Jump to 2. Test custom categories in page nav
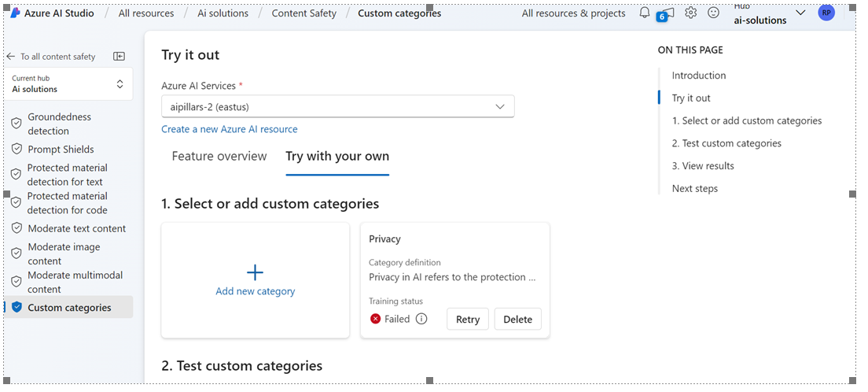Screen dimensions: 868x392 coord(726,143)
